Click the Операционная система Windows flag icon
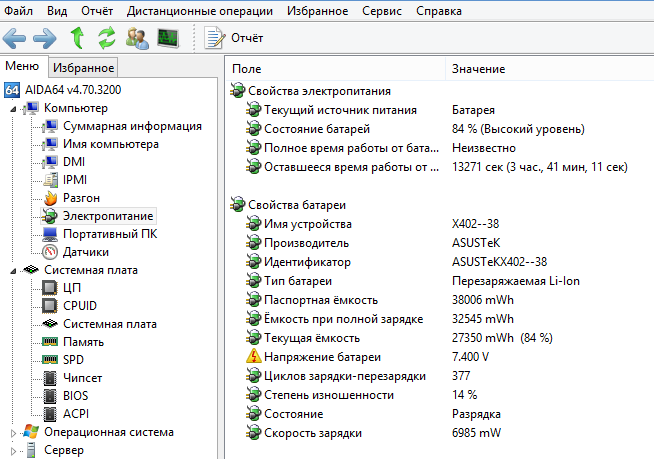The height and width of the screenshot is (459, 654). click(x=31, y=432)
